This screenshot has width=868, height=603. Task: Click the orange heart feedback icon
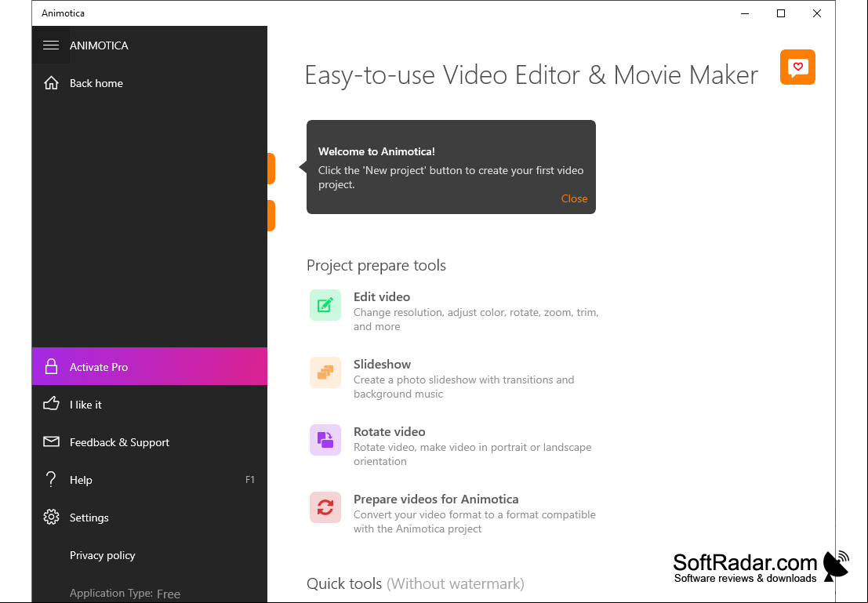(x=797, y=67)
